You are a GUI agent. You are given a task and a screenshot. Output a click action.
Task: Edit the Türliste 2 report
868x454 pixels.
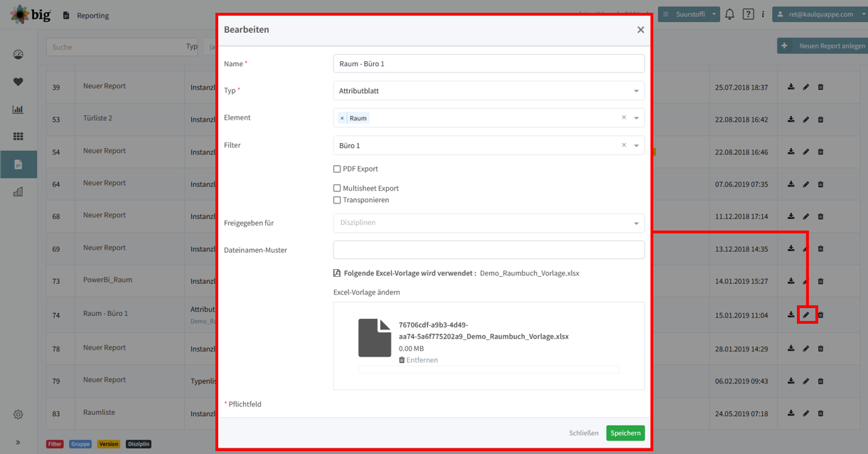(x=806, y=120)
